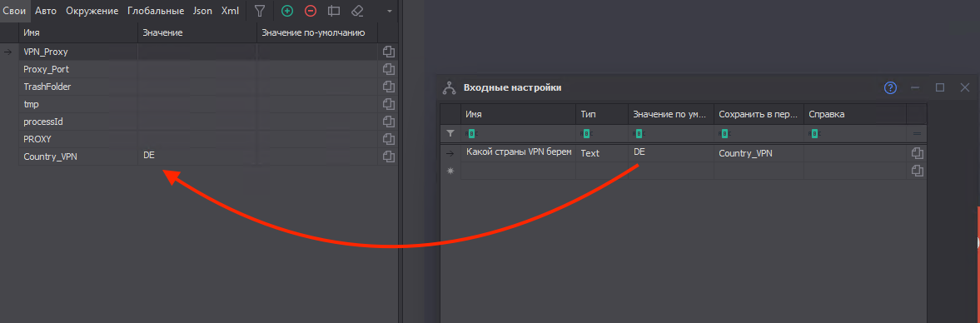980x323 pixels.
Task: Copy icon in the Proxy_Port row
Action: 388,69
